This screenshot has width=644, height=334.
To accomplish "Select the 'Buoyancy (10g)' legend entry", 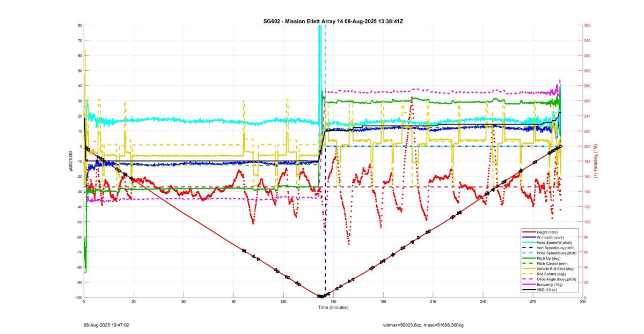I will pos(550,285).
